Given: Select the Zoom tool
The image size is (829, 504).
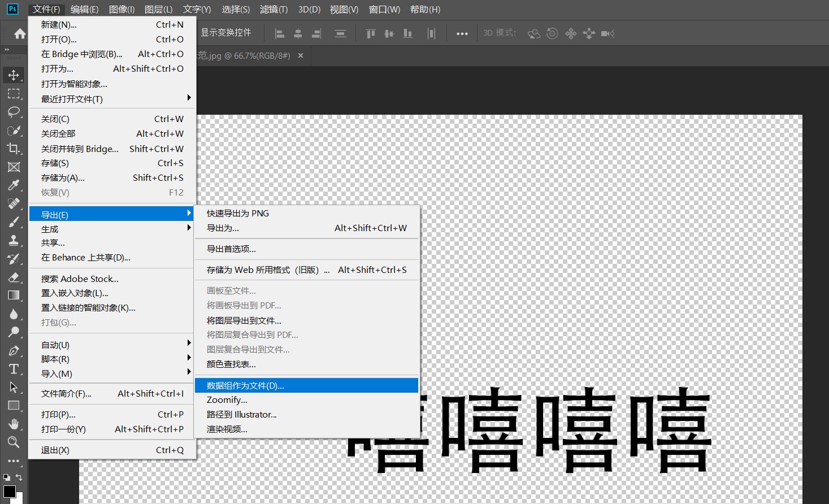Looking at the screenshot, I should pos(14,442).
